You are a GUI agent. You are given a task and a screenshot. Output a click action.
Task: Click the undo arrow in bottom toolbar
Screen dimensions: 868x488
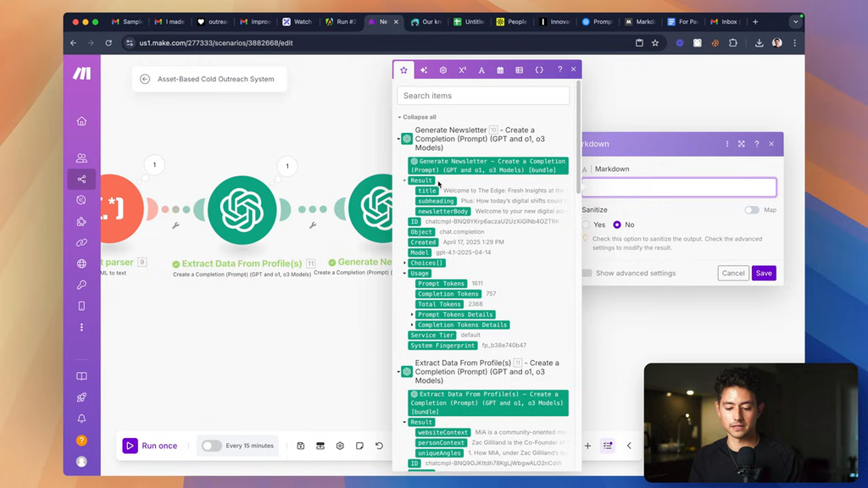tap(379, 446)
